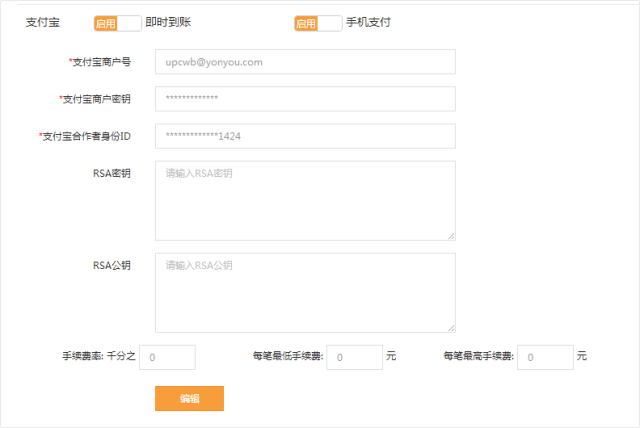
Task: Focus the 每笔最高手续费 input
Action: click(x=545, y=357)
